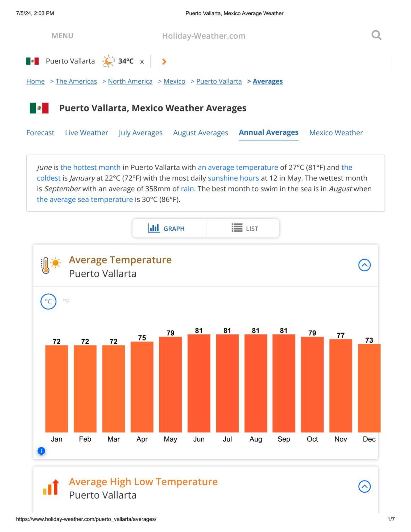Open the July Averages tab

(140, 132)
